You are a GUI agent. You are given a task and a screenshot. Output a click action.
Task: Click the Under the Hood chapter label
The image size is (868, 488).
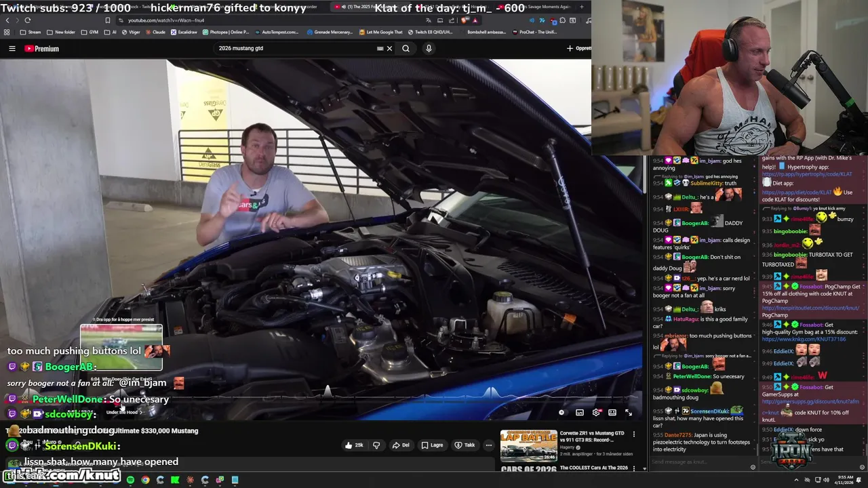123,412
